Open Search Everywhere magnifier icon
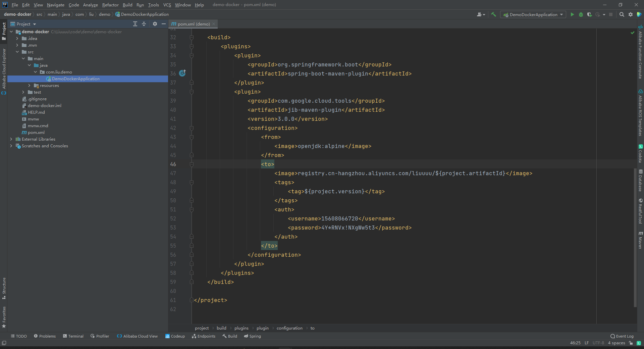Viewport: 644px width, 349px height. point(622,14)
